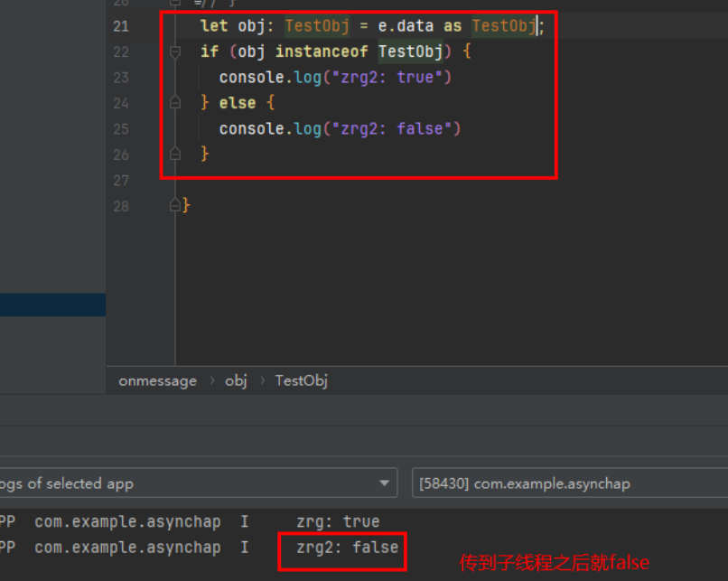This screenshot has height=581, width=728.
Task: Click the closing brace fold marker on line 28
Action: pyautogui.click(x=176, y=206)
